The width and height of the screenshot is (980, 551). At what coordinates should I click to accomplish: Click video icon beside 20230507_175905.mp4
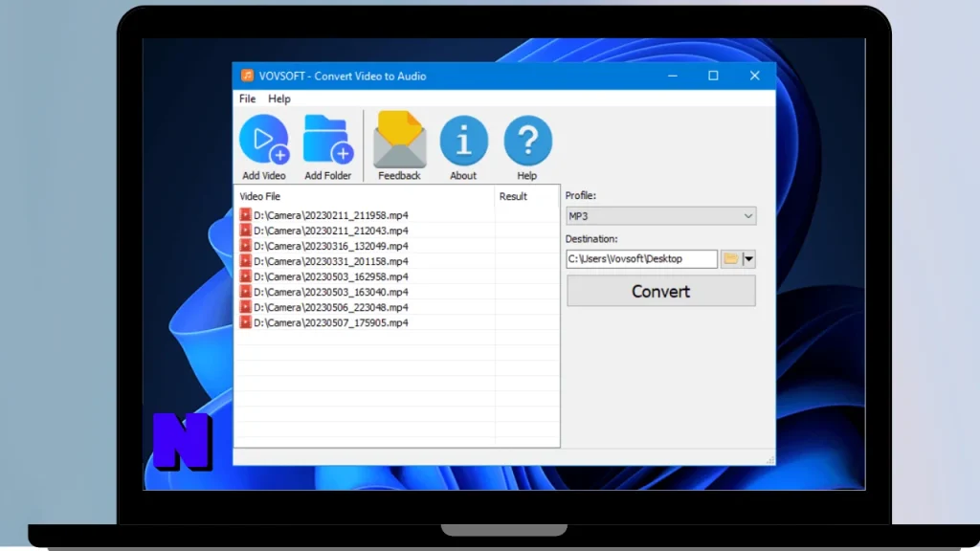[x=245, y=323]
